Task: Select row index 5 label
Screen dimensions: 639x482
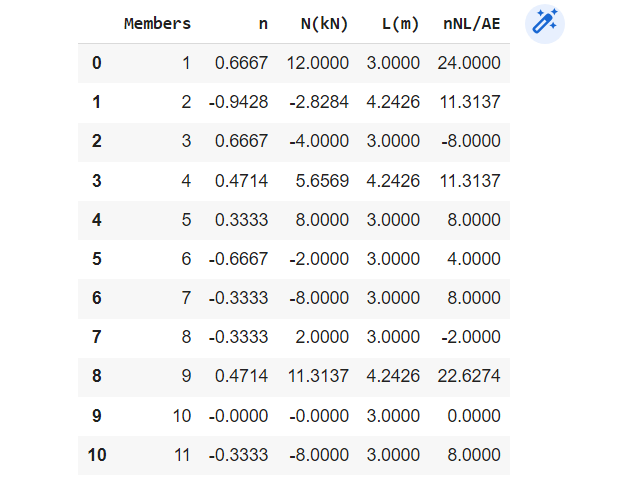Action: point(97,259)
